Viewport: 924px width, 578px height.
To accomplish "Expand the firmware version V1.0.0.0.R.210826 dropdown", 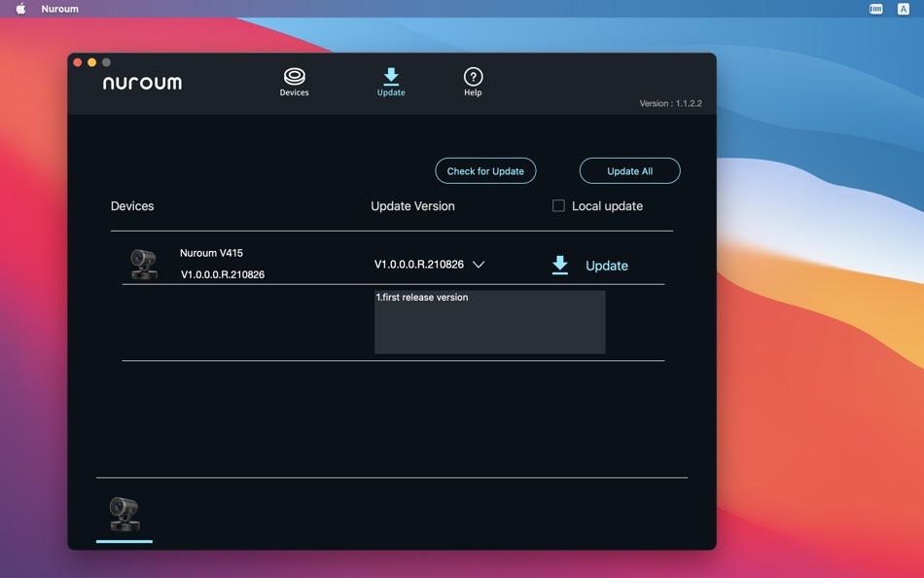I will pyautogui.click(x=479, y=263).
